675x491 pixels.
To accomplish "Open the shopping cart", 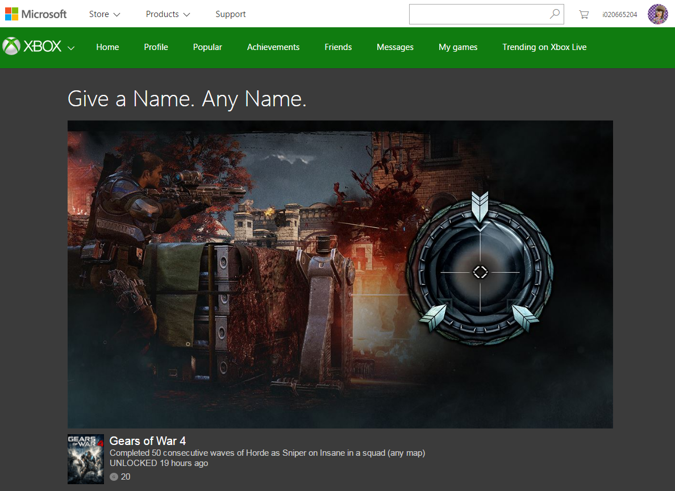I will tap(583, 14).
